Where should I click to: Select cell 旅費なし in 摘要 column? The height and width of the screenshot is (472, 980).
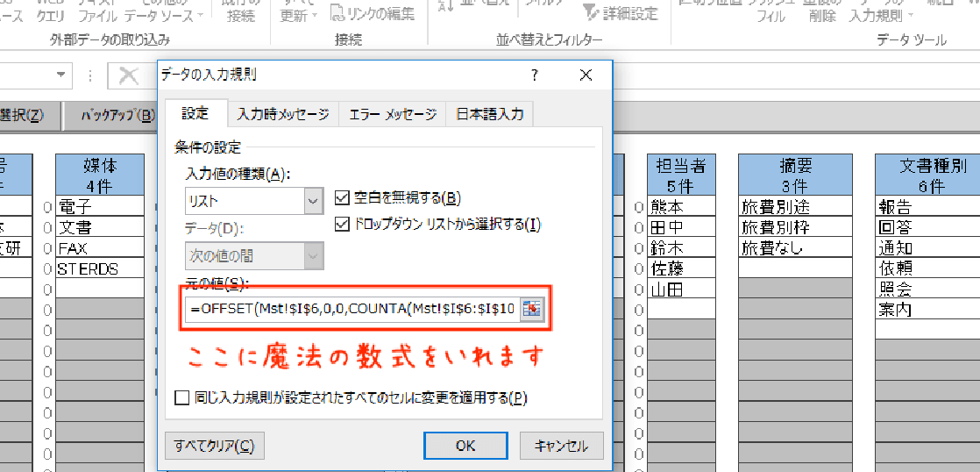click(x=795, y=247)
